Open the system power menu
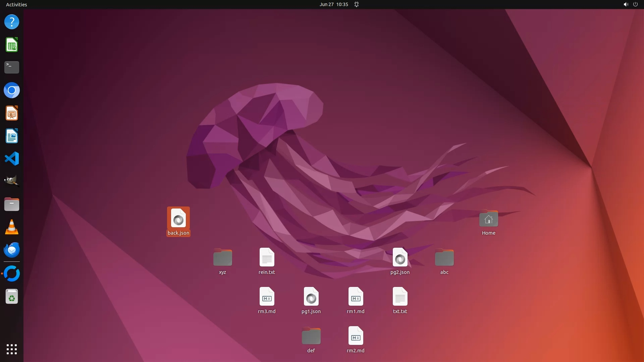This screenshot has width=644, height=362. pyautogui.click(x=635, y=4)
